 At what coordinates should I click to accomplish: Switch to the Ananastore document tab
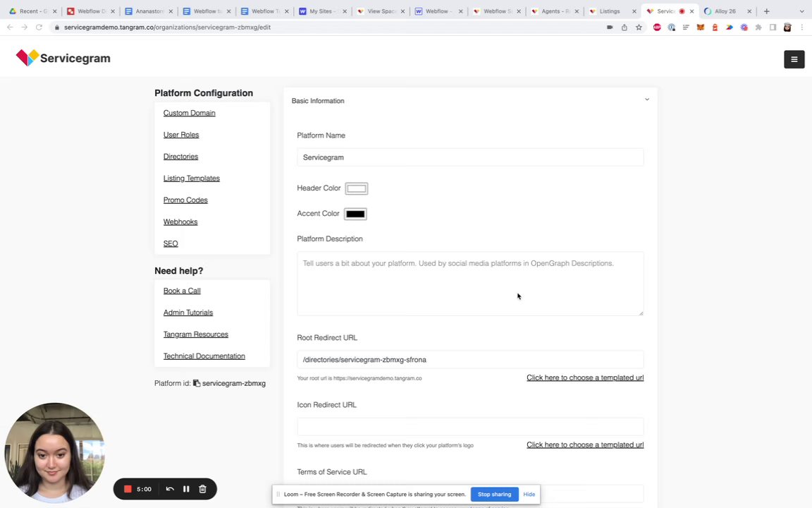coord(149,11)
